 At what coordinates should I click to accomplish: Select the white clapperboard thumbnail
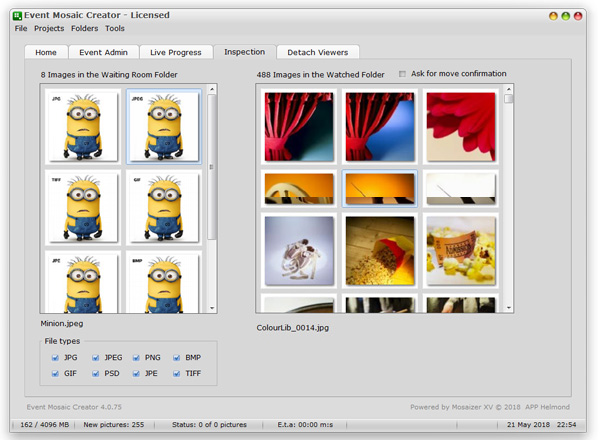coord(461,189)
